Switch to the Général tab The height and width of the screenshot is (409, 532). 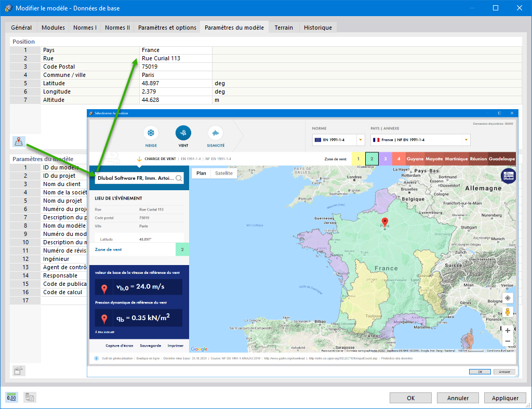pos(21,28)
